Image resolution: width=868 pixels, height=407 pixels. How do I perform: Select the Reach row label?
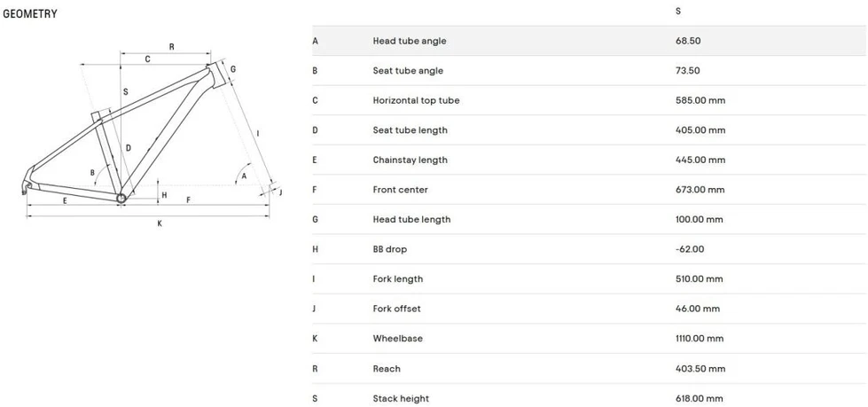[x=387, y=368]
